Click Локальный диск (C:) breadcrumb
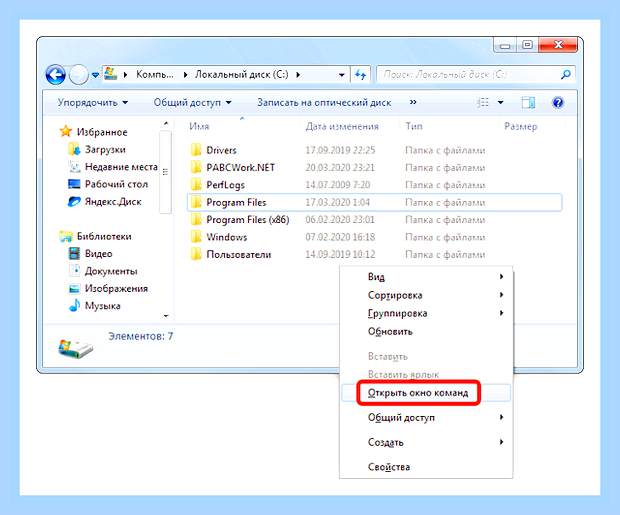 point(241,74)
